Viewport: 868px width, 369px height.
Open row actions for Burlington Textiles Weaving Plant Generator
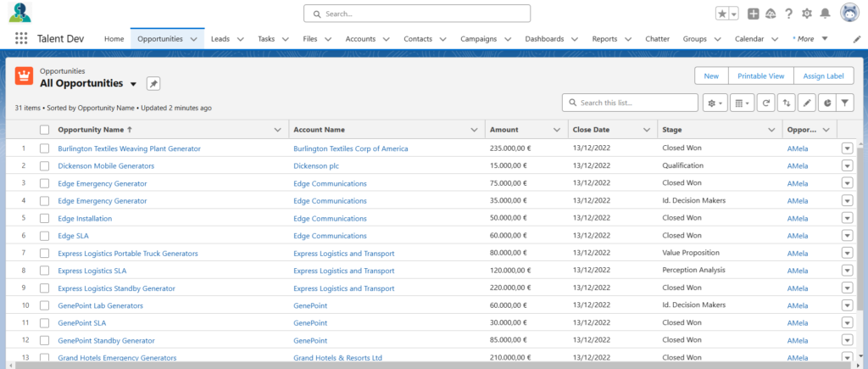coord(847,148)
